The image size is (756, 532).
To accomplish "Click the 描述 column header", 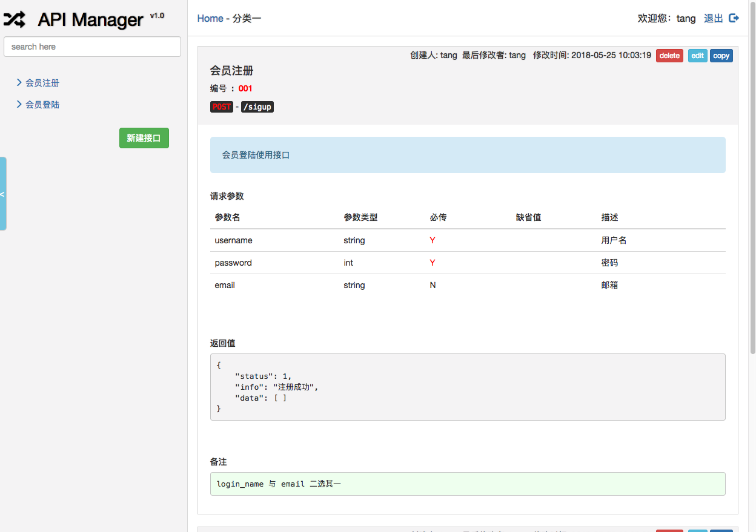I will pyautogui.click(x=610, y=217).
